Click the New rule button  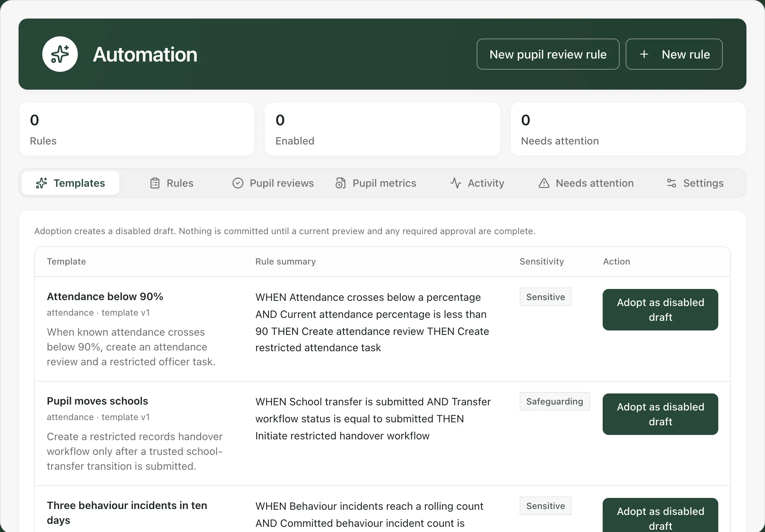[x=674, y=54]
